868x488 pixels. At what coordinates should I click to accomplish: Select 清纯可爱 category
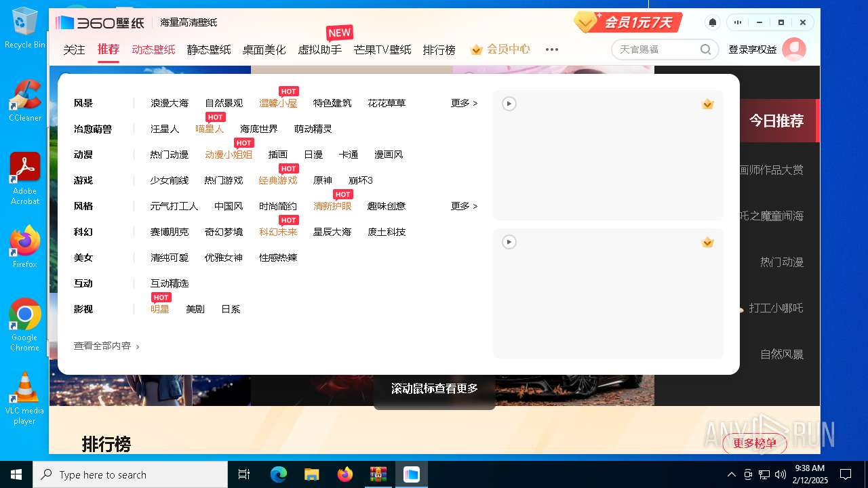(x=170, y=258)
